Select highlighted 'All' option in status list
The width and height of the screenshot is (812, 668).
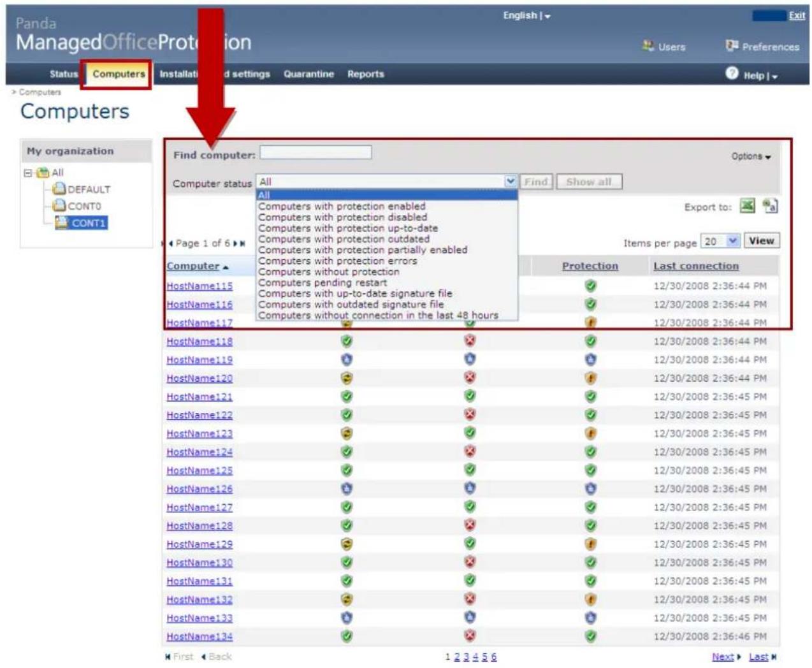[387, 195]
